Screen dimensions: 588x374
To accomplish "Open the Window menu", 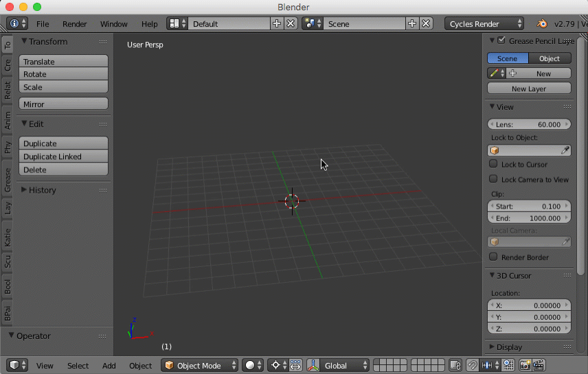I will [114, 24].
